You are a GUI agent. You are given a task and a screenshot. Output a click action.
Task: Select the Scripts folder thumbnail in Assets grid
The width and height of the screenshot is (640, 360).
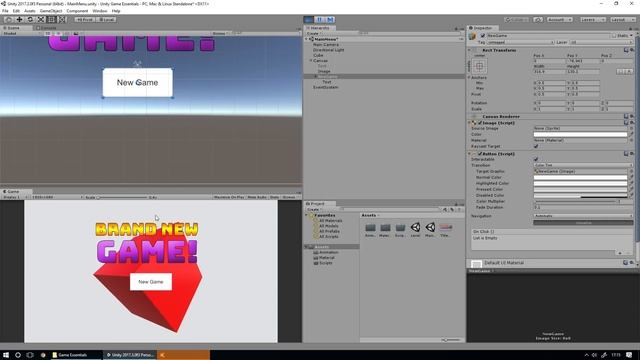pos(400,227)
